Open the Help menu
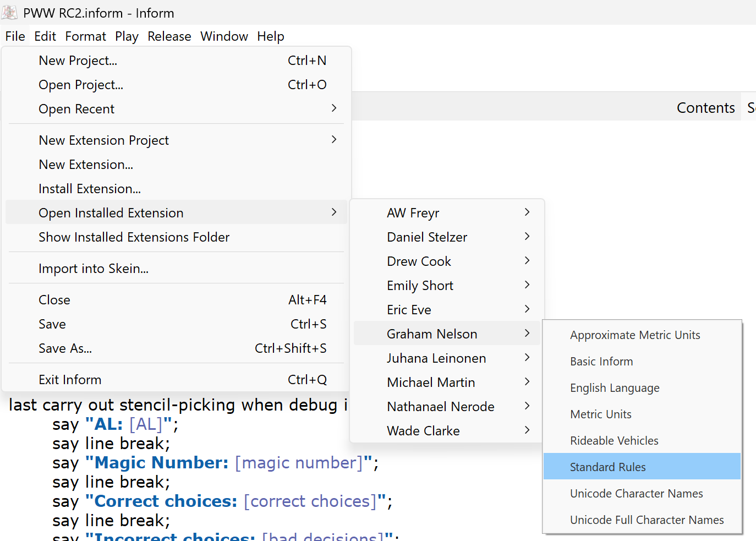The image size is (756, 541). pyautogui.click(x=271, y=36)
